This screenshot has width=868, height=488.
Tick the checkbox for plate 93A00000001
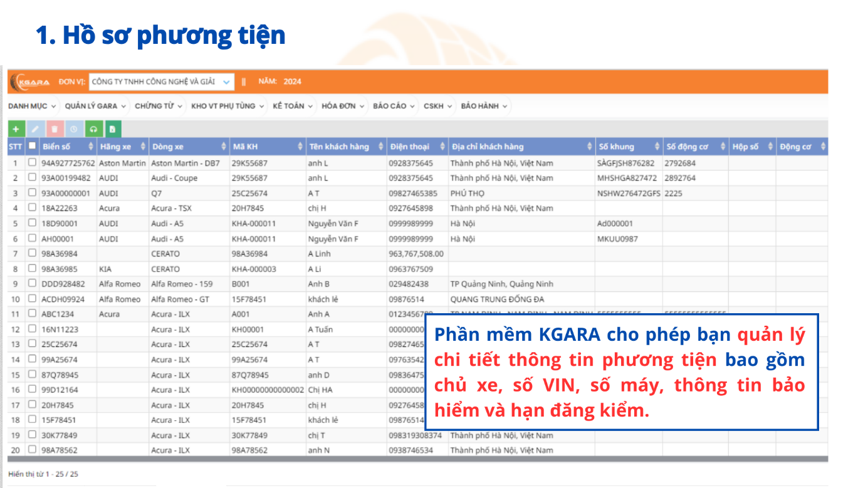click(32, 193)
